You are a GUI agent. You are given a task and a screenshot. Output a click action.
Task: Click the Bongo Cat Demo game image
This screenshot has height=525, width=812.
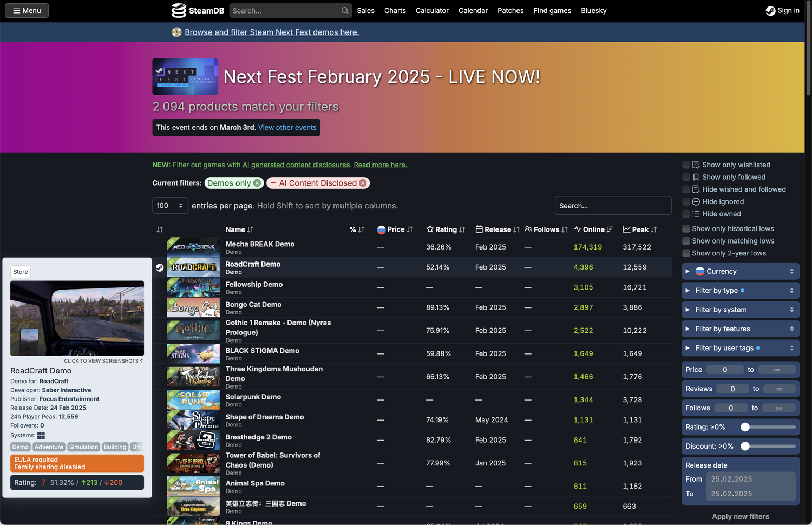[193, 307]
